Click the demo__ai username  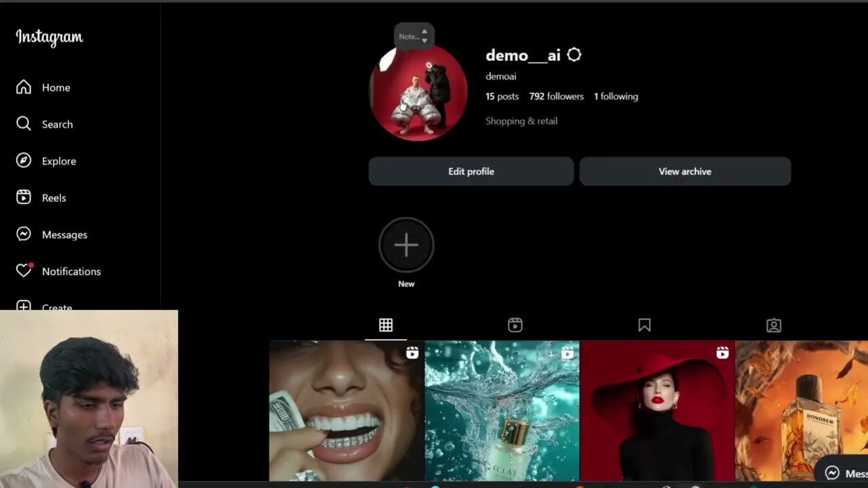tap(523, 56)
